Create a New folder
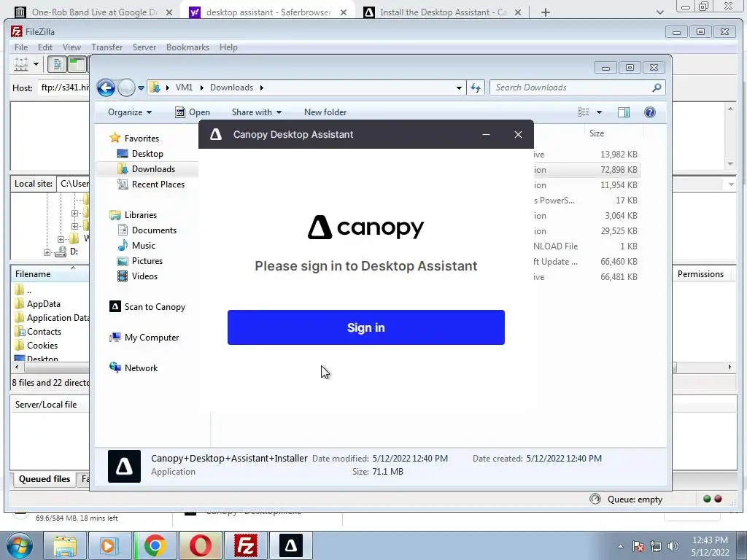 click(x=325, y=112)
